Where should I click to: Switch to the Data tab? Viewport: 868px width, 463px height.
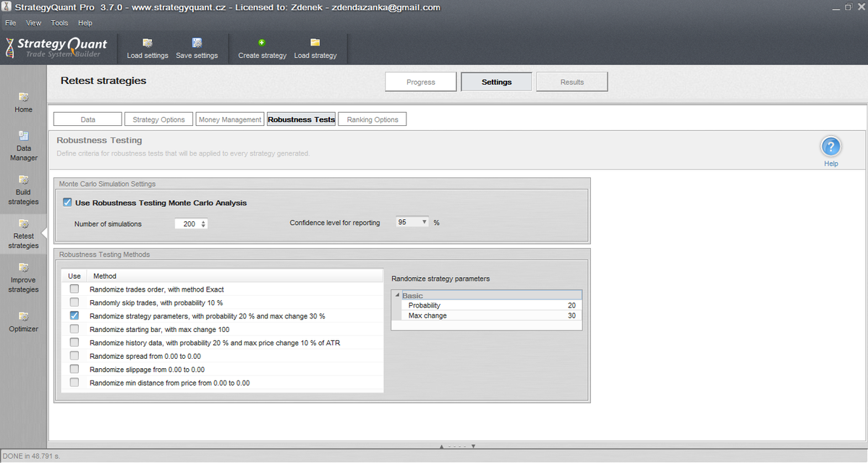coord(88,119)
